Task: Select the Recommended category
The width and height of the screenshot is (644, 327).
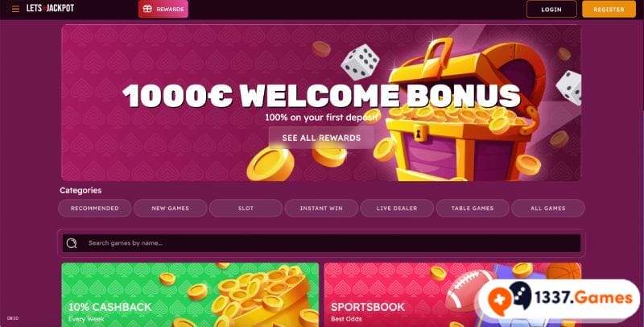Action: pos(95,209)
